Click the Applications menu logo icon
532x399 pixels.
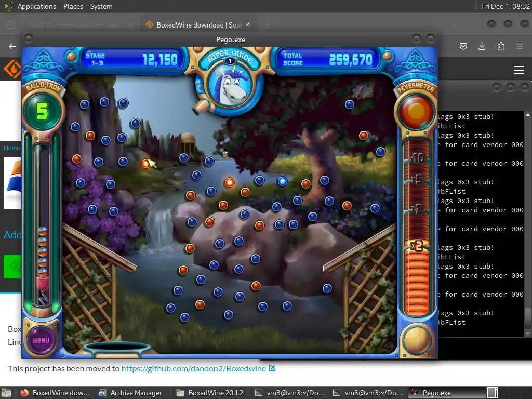tap(8, 6)
